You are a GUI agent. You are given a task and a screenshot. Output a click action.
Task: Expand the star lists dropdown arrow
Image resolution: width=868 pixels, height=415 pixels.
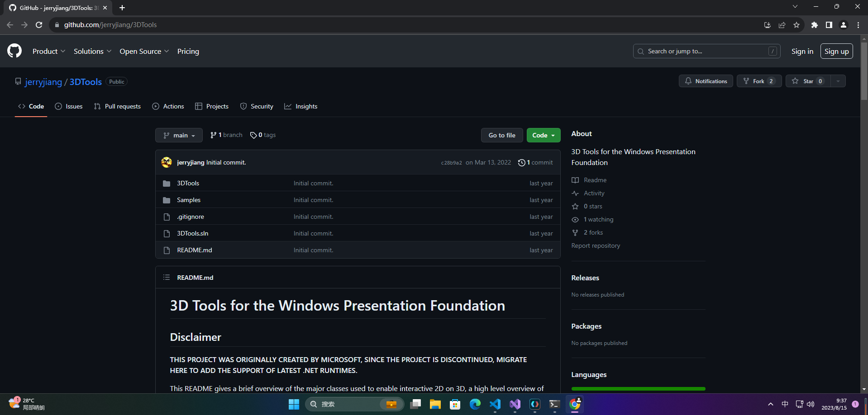(838, 81)
